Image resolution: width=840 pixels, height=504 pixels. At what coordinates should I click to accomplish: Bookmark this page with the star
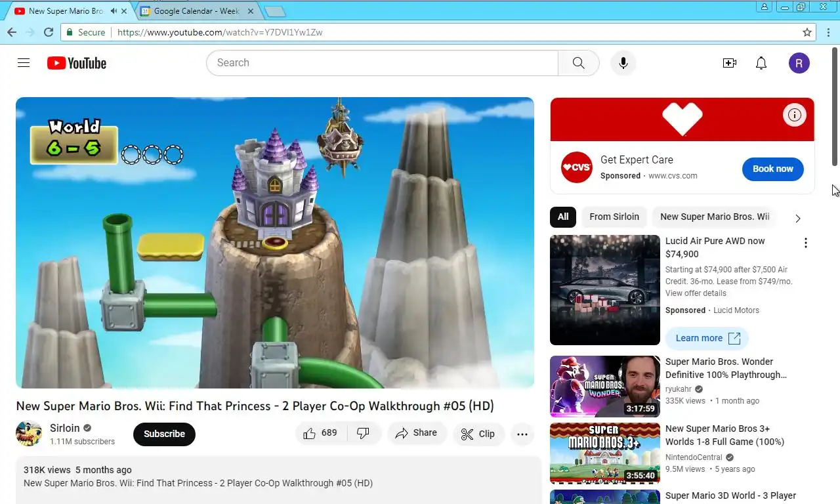coord(807,32)
